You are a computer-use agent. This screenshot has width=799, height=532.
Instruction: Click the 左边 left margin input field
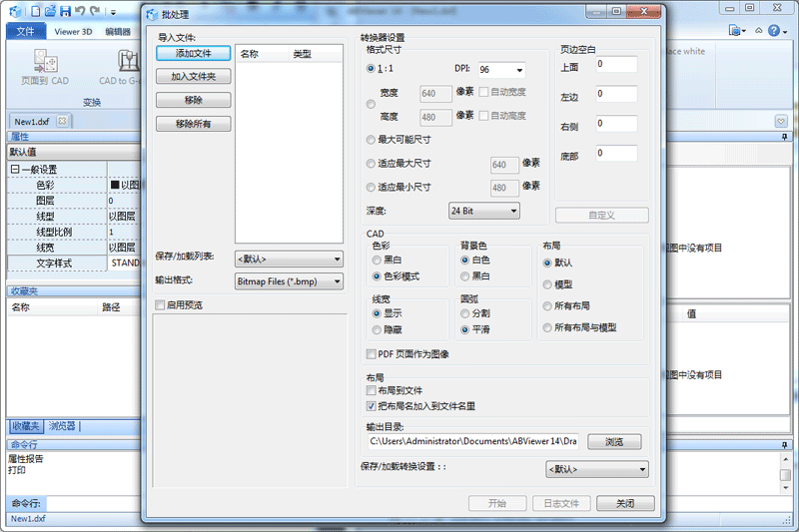click(616, 94)
